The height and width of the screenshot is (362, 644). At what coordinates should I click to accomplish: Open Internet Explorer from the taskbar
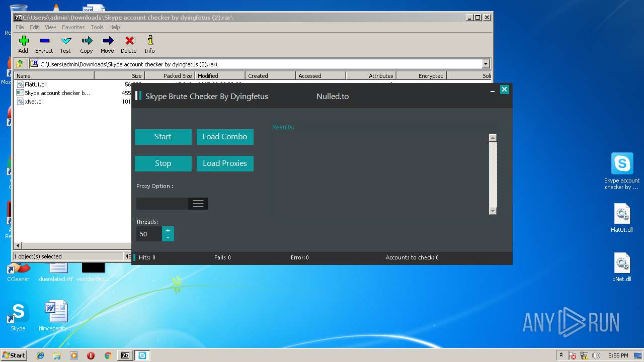pos(40,355)
